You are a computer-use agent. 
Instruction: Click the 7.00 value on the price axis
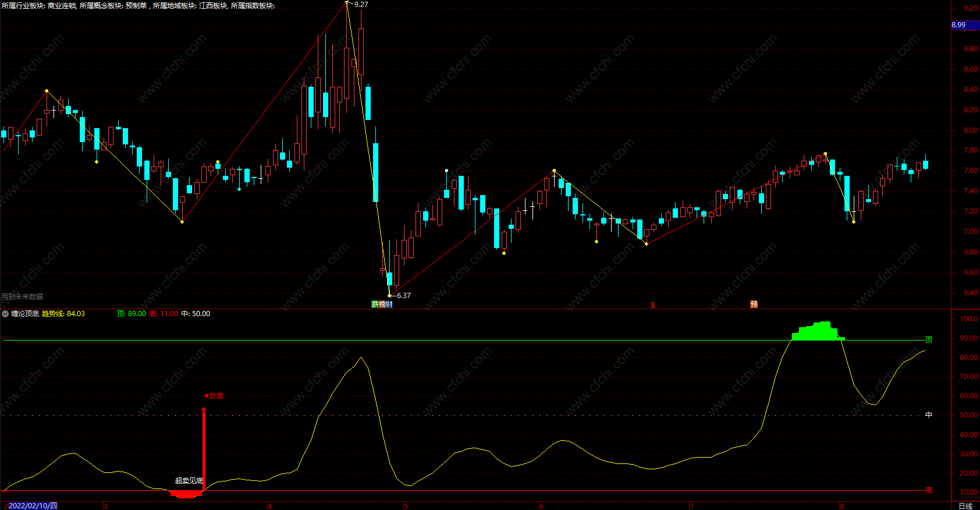pos(971,232)
